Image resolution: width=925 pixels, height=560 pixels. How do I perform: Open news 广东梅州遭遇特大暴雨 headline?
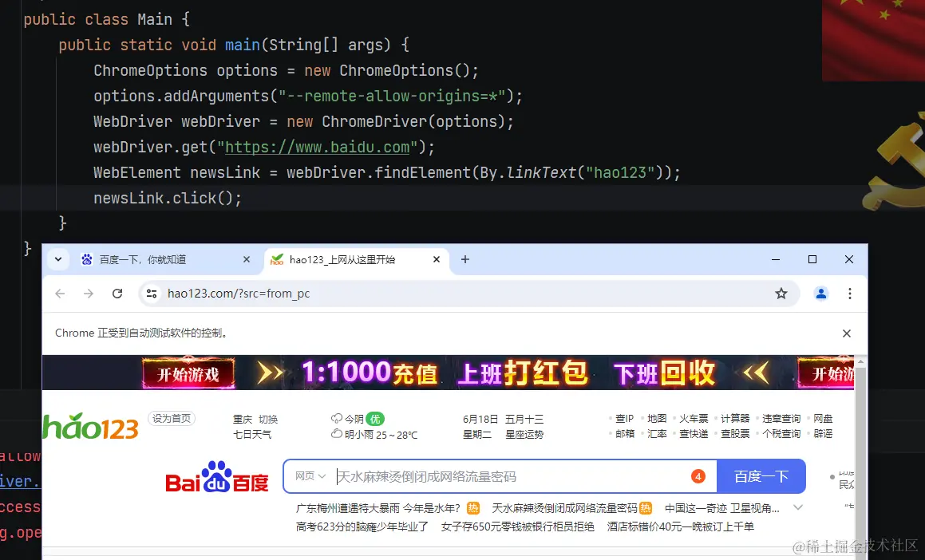tap(378, 508)
